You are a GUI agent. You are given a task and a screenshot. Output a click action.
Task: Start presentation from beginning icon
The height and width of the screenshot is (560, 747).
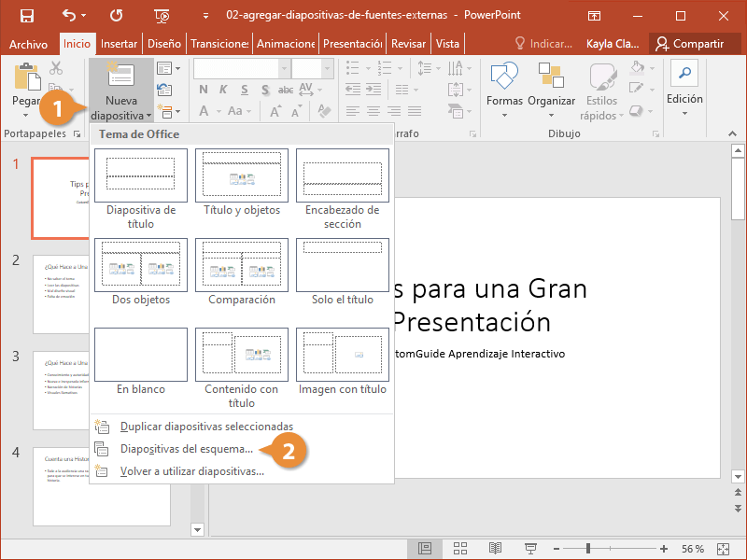click(162, 16)
